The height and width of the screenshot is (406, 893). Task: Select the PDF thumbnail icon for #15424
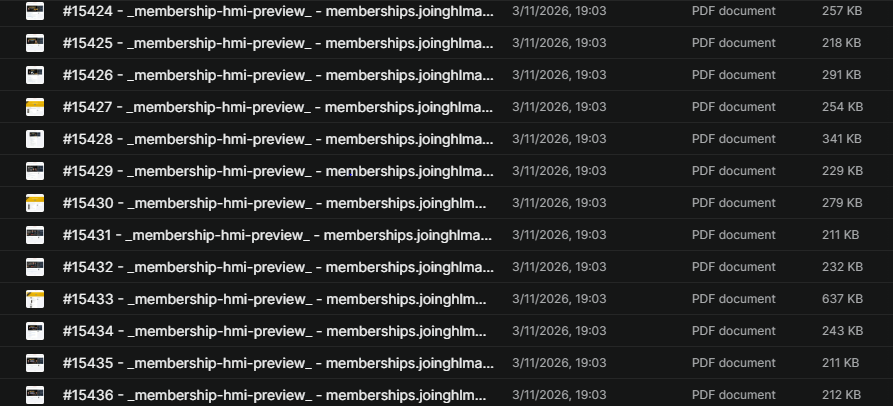[x=35, y=11]
